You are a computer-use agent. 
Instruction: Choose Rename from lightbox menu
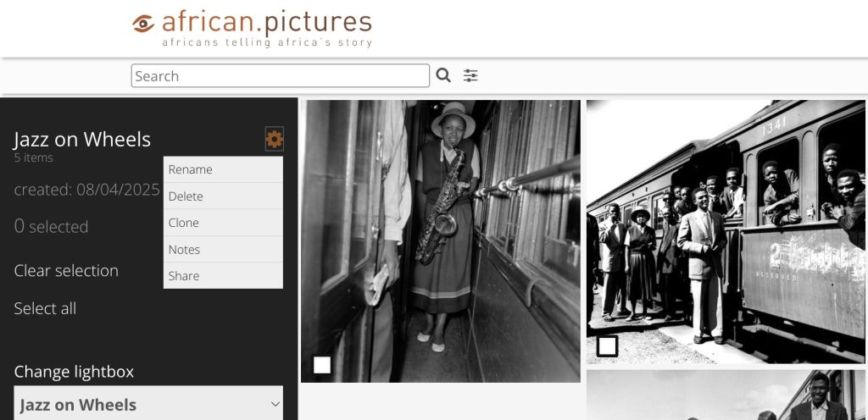(x=223, y=169)
